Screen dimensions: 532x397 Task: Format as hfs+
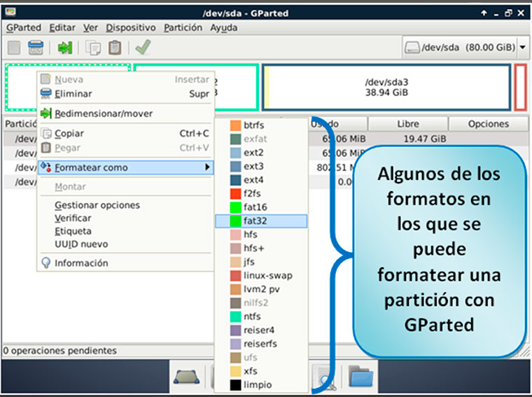point(261,248)
